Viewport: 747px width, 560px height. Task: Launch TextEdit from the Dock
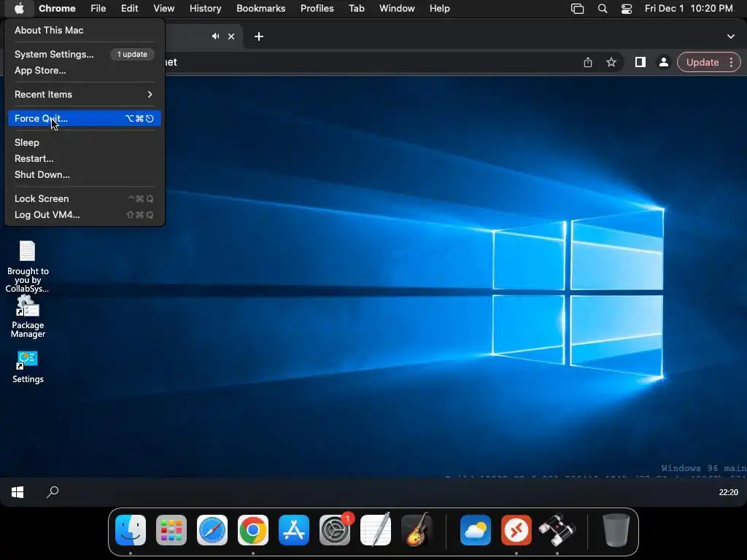376,530
